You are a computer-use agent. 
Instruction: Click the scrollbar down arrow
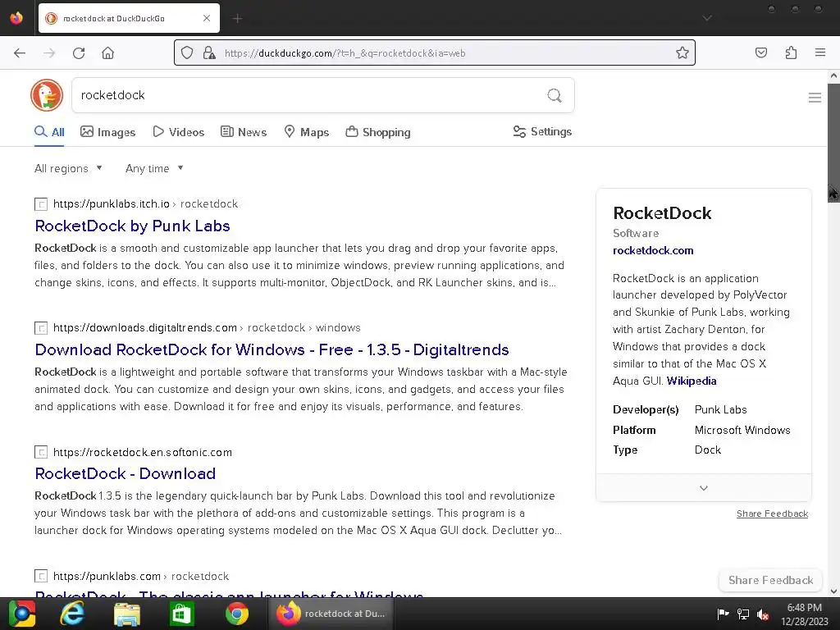(833, 591)
